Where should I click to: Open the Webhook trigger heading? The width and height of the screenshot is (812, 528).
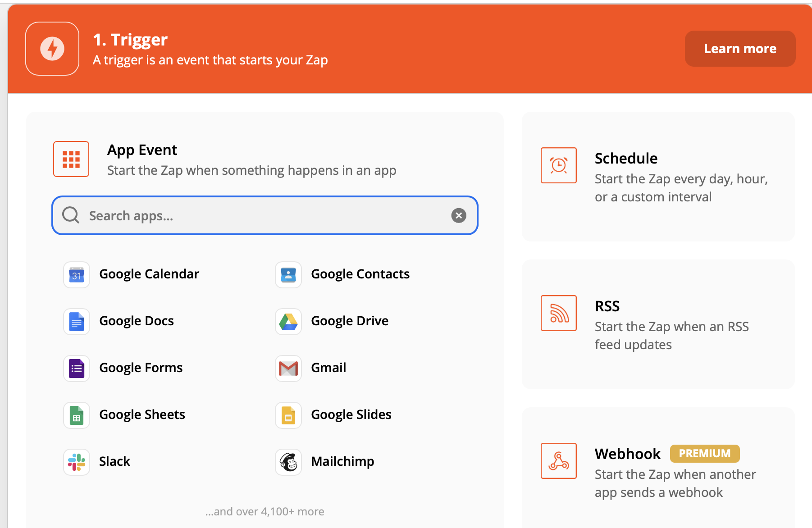(x=627, y=454)
